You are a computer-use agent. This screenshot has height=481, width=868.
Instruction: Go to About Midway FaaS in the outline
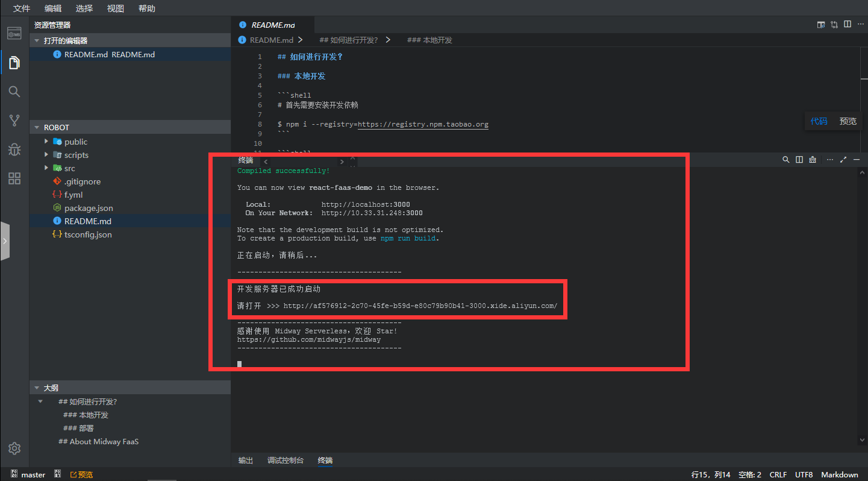point(98,441)
